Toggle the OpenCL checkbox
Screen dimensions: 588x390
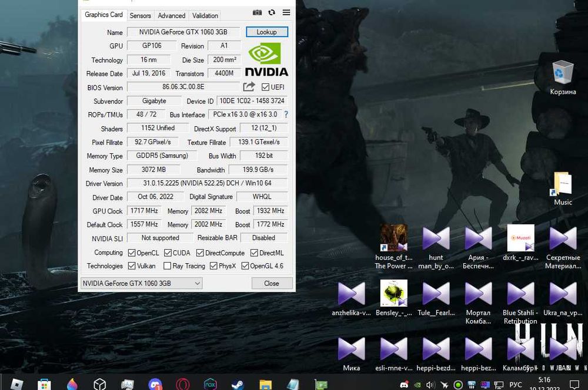(132, 253)
